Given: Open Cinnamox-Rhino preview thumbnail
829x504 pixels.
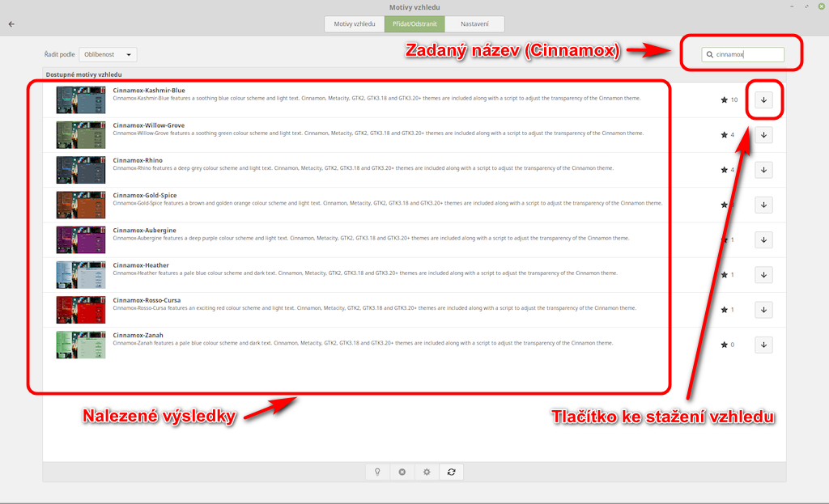Looking at the screenshot, I should pos(81,170).
